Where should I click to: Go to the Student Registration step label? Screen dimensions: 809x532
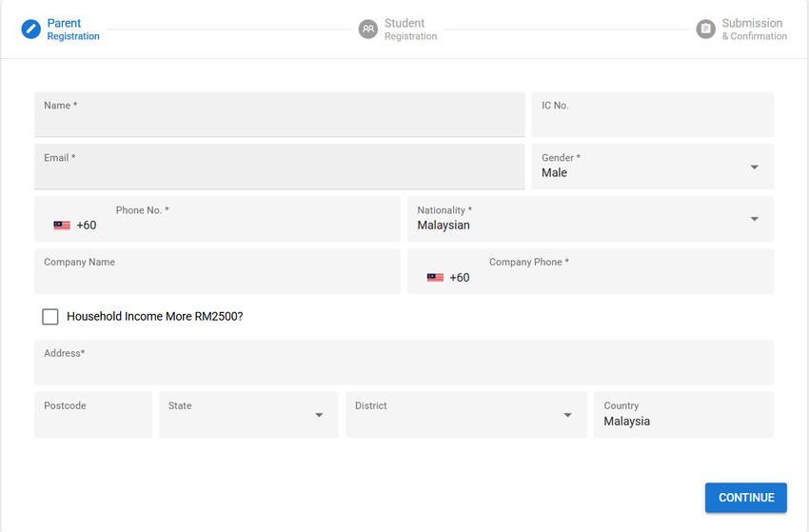(x=411, y=30)
